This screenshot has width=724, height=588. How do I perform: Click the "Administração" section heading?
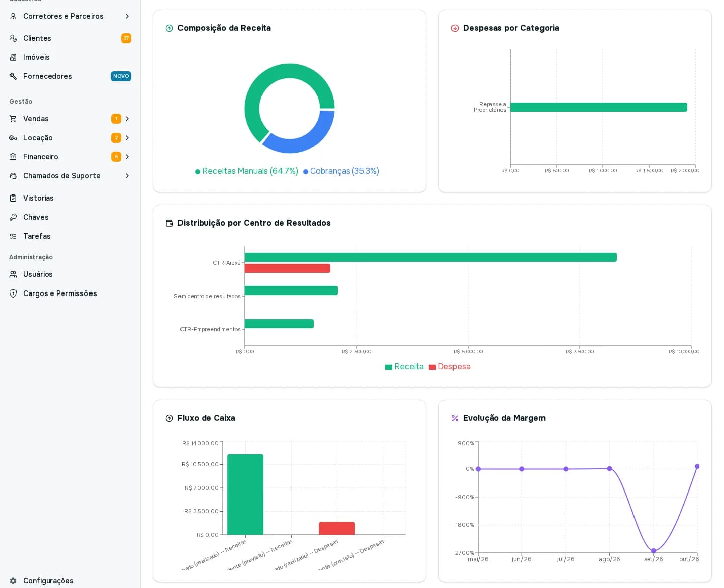tap(31, 257)
